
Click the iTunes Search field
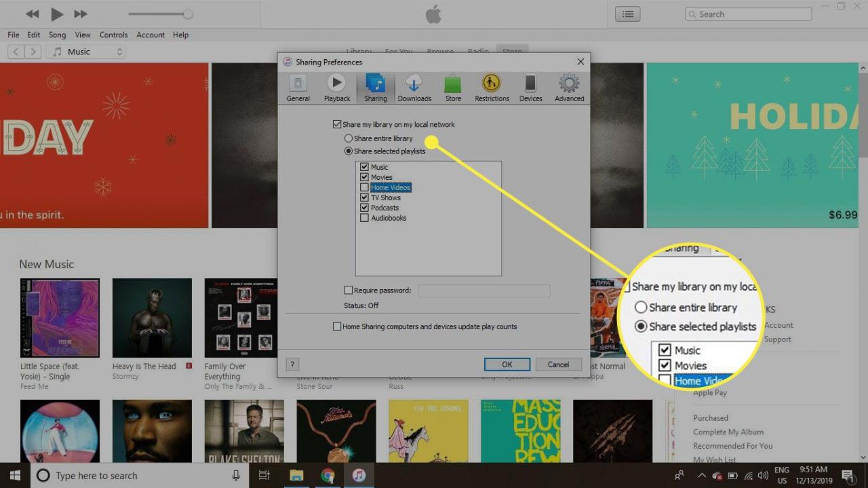748,14
